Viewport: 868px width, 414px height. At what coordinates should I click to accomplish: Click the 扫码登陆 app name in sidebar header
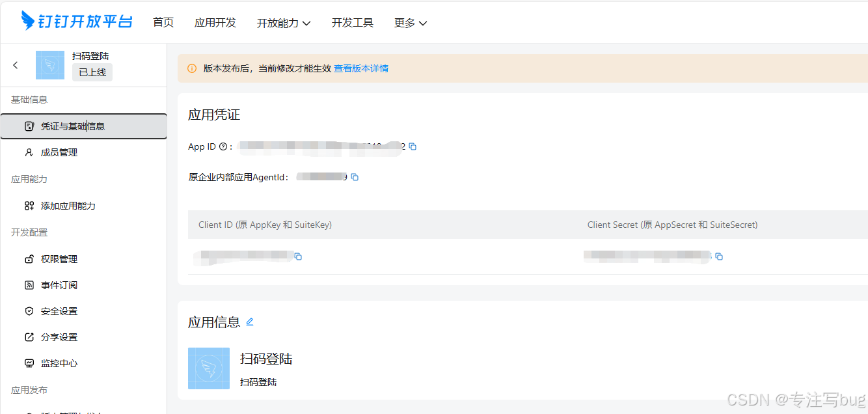click(90, 57)
